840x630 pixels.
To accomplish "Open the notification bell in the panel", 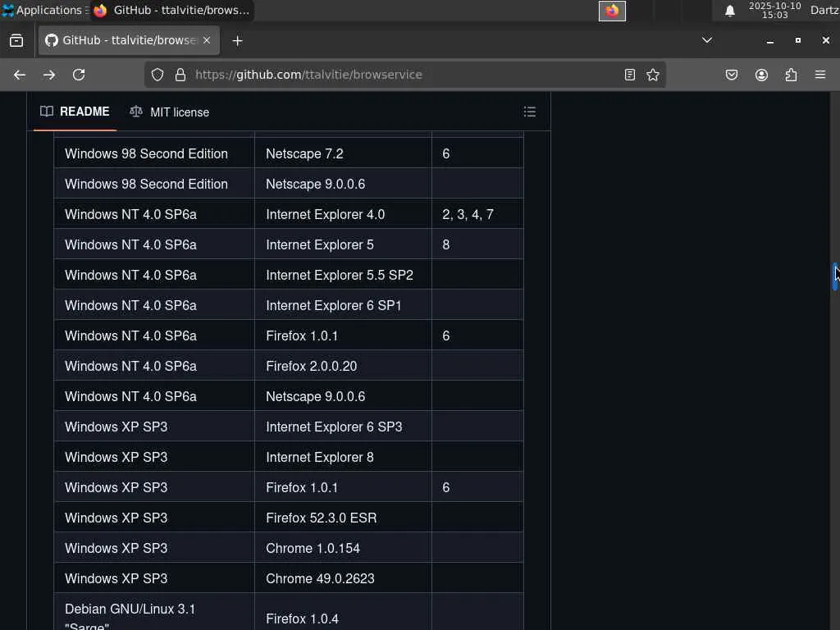I will point(729,11).
